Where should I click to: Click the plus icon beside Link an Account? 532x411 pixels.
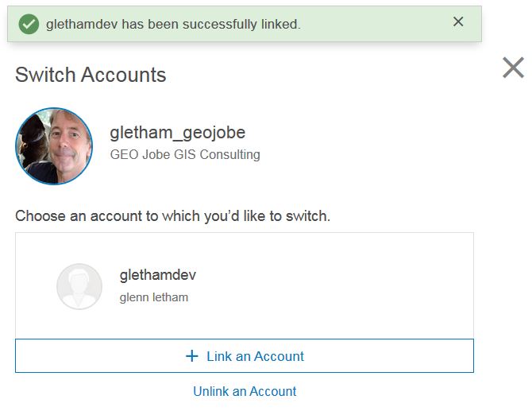point(191,356)
